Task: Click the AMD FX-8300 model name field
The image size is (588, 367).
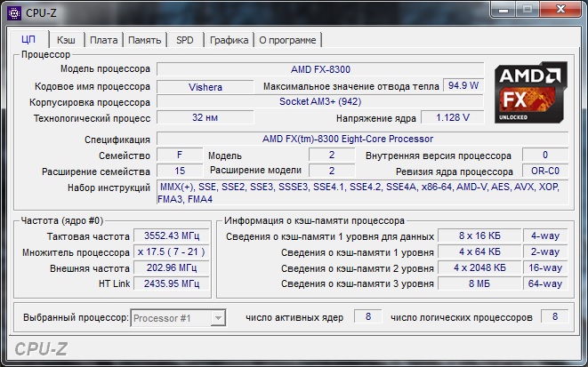Action: point(320,69)
